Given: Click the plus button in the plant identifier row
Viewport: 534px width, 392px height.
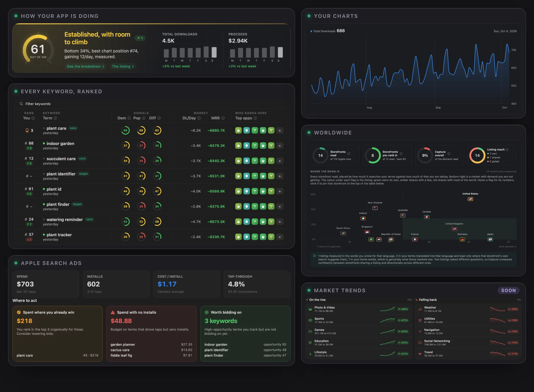Looking at the screenshot, I should coord(280,176).
